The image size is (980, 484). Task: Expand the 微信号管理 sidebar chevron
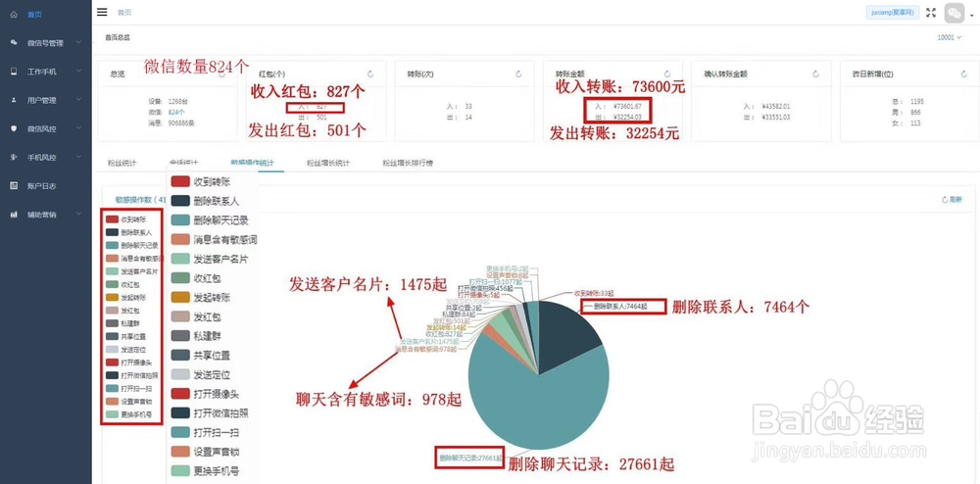coord(78,42)
